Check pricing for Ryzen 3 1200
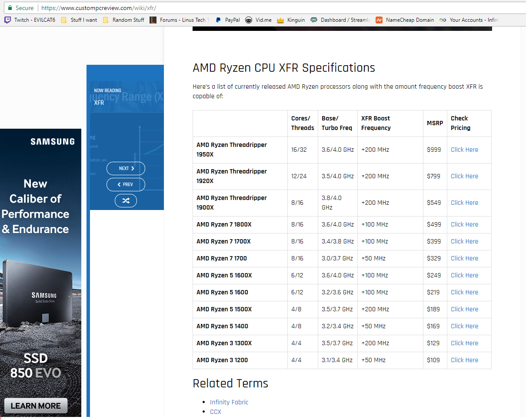Image resolution: width=526 pixels, height=420 pixels. pos(464,360)
